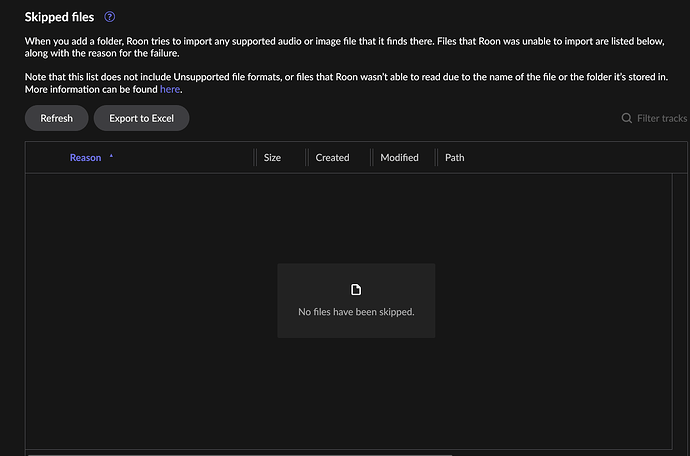Screen dimensions: 690x456
Task: Select the Path column header
Action: (454, 158)
